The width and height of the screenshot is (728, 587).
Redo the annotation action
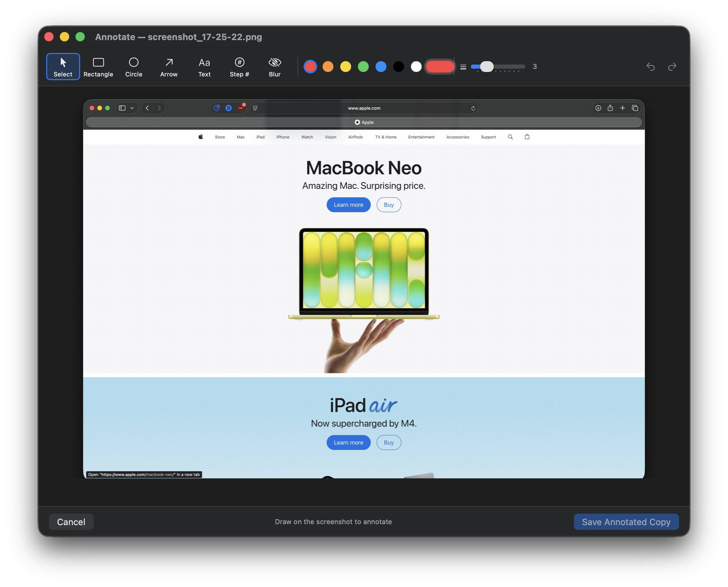[672, 67]
